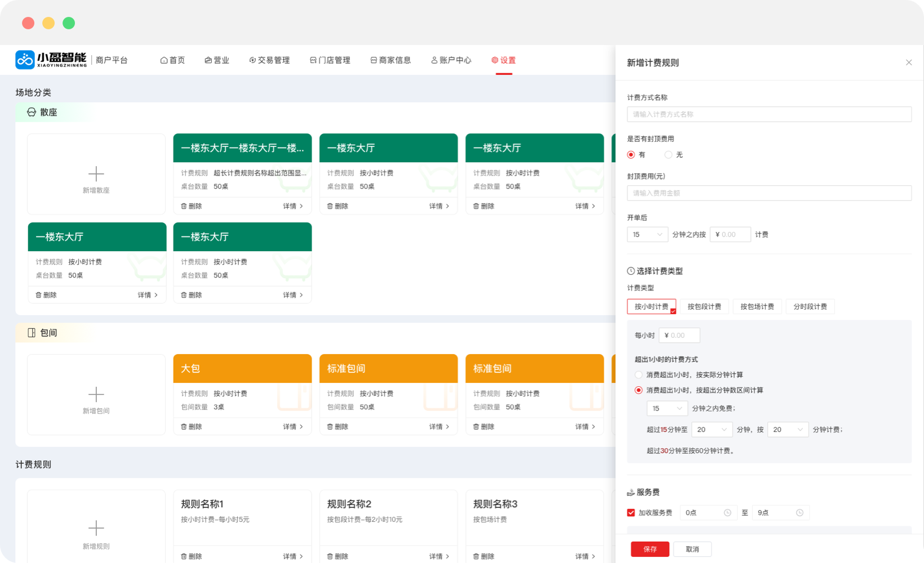Open 门店管理 using its store icon
Screen dimensions: 924x563
click(x=313, y=60)
